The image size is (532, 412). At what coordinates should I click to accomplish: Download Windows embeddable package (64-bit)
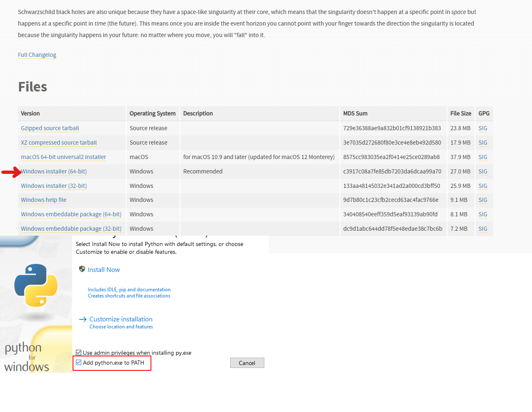tap(71, 214)
